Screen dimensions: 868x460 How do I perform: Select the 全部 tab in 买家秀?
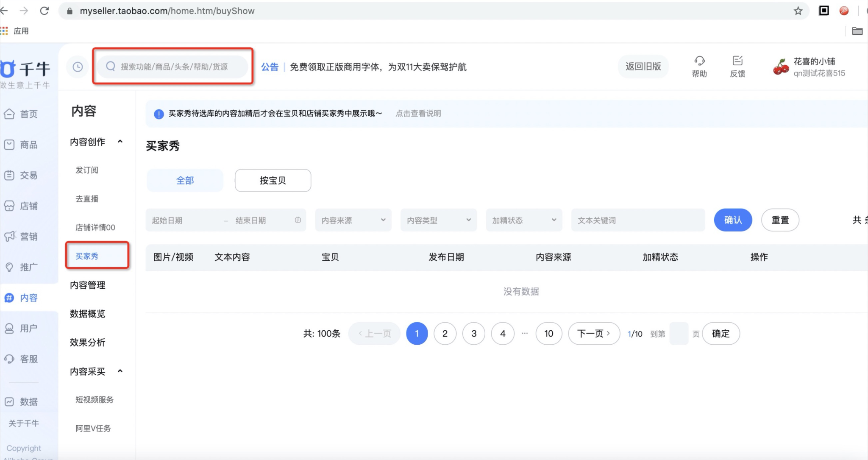point(185,180)
